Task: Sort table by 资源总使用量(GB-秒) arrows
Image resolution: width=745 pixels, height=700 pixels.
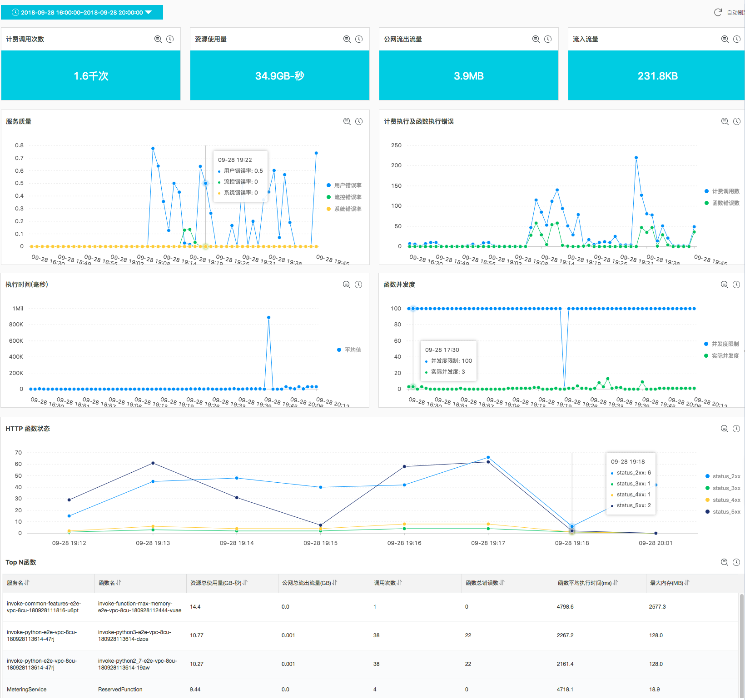Action: point(245,583)
